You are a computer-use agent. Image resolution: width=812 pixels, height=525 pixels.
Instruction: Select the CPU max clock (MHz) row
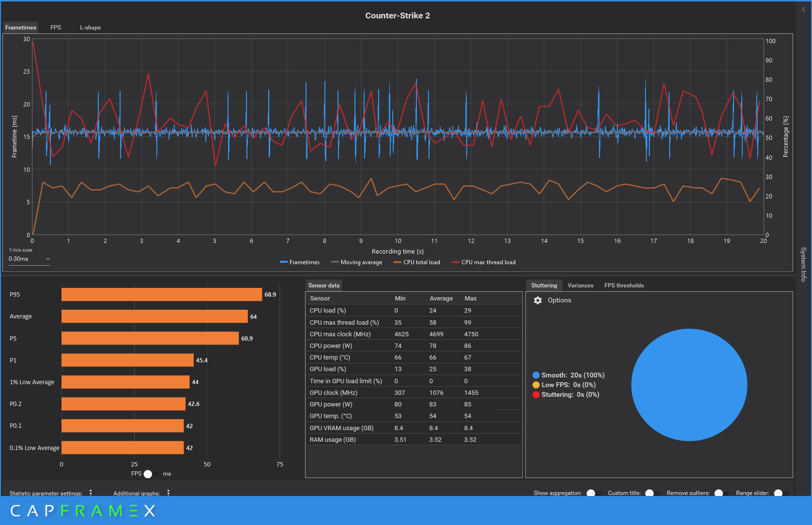click(414, 334)
